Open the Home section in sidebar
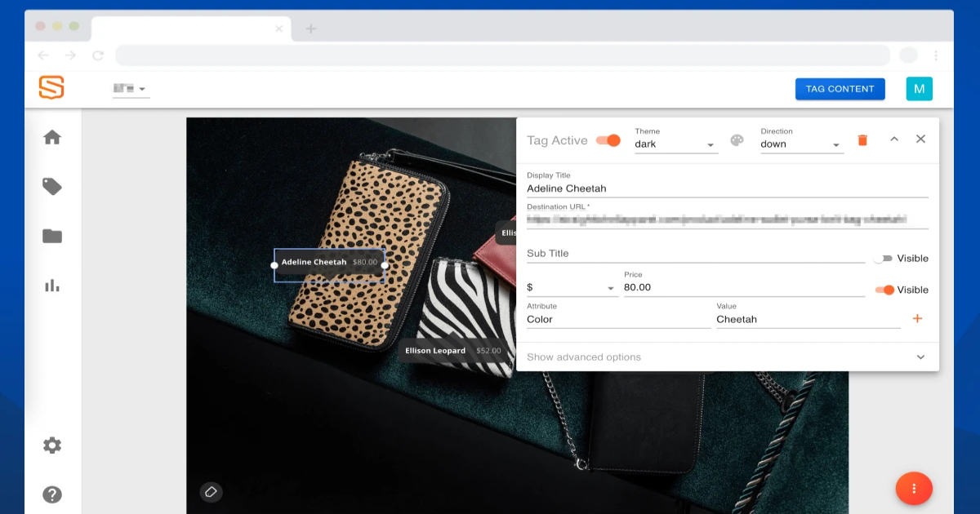Image resolution: width=980 pixels, height=514 pixels. [52, 137]
